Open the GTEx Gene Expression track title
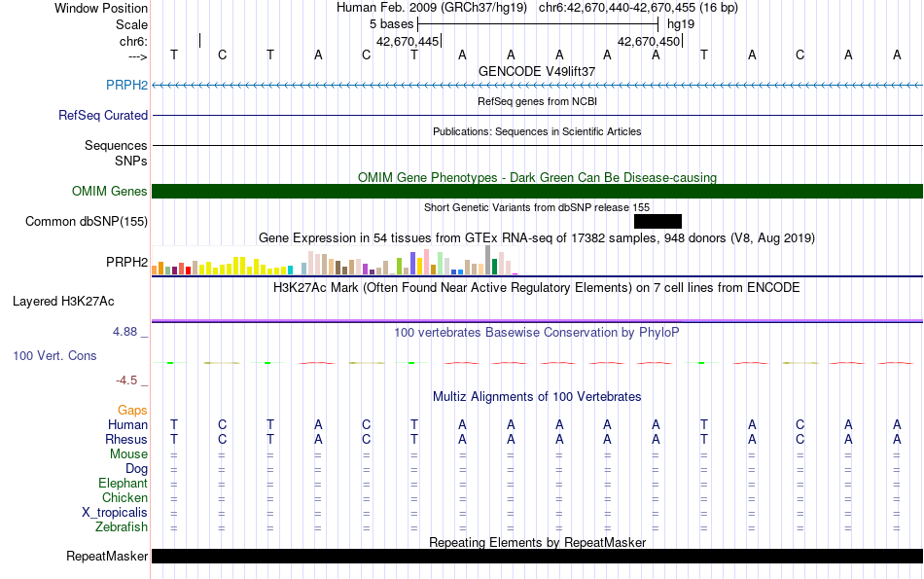This screenshot has height=579, width=924. tap(537, 237)
